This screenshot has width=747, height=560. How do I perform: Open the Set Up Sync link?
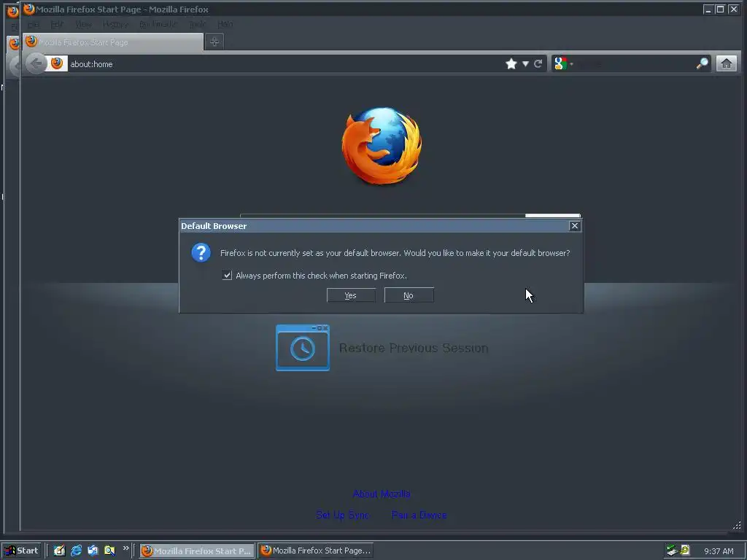(342, 515)
